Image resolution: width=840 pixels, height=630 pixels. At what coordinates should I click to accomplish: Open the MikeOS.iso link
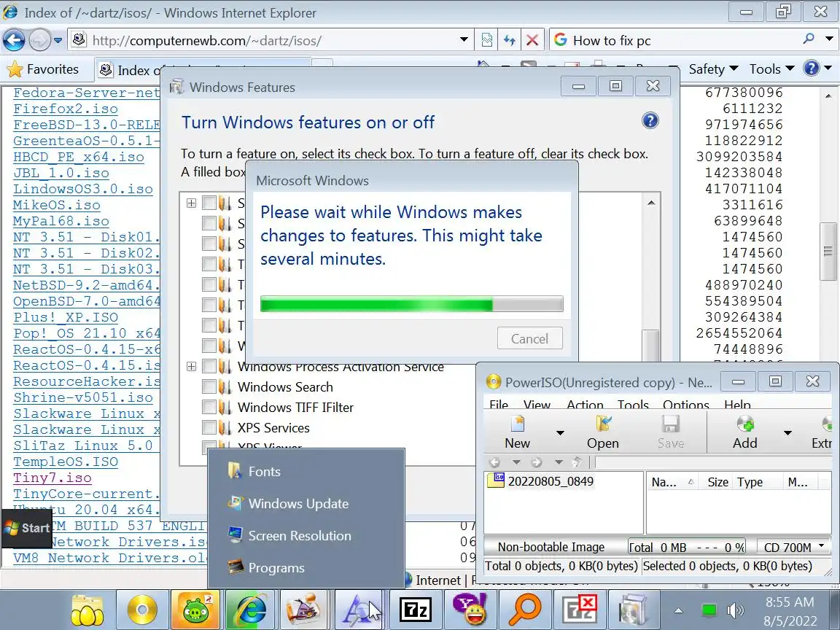pyautogui.click(x=57, y=205)
